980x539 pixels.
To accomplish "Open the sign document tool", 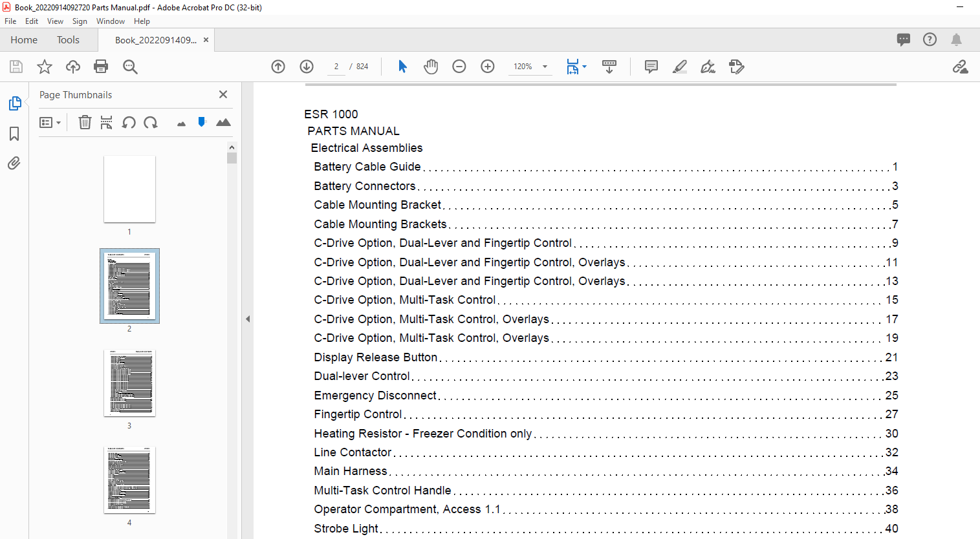I will tap(708, 67).
